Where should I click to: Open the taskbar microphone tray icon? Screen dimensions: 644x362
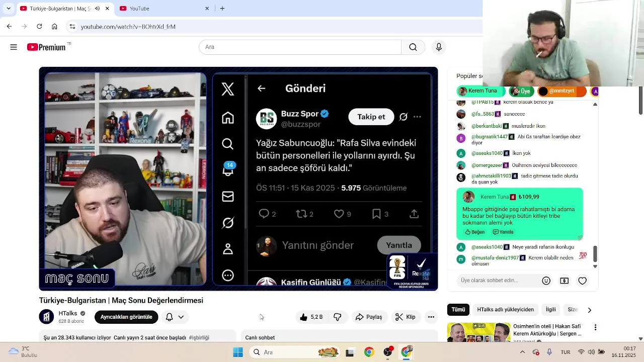tap(549, 352)
